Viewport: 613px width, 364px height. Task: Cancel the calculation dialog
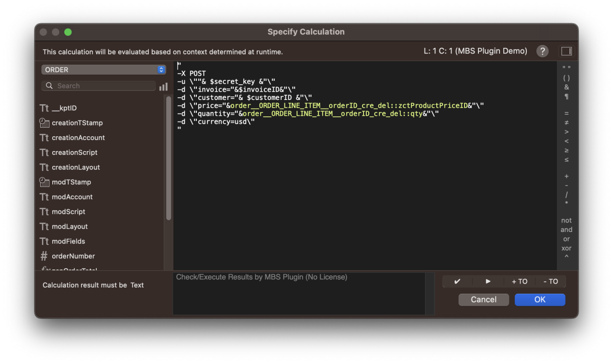point(484,299)
